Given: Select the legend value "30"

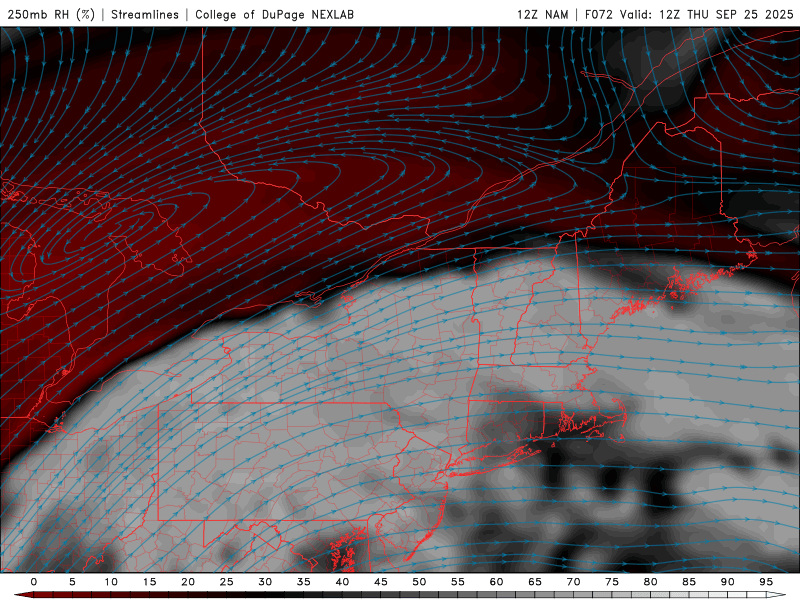Looking at the screenshot, I should click(265, 582).
